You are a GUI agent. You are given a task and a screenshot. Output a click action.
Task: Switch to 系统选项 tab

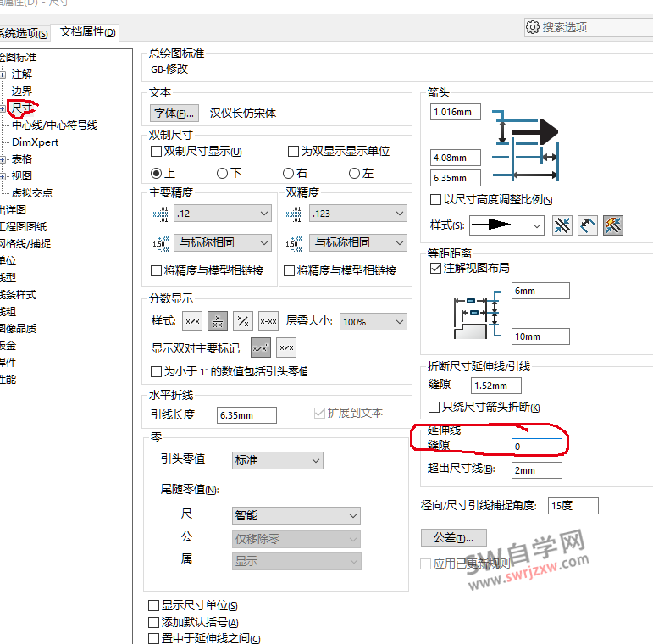pos(25,32)
